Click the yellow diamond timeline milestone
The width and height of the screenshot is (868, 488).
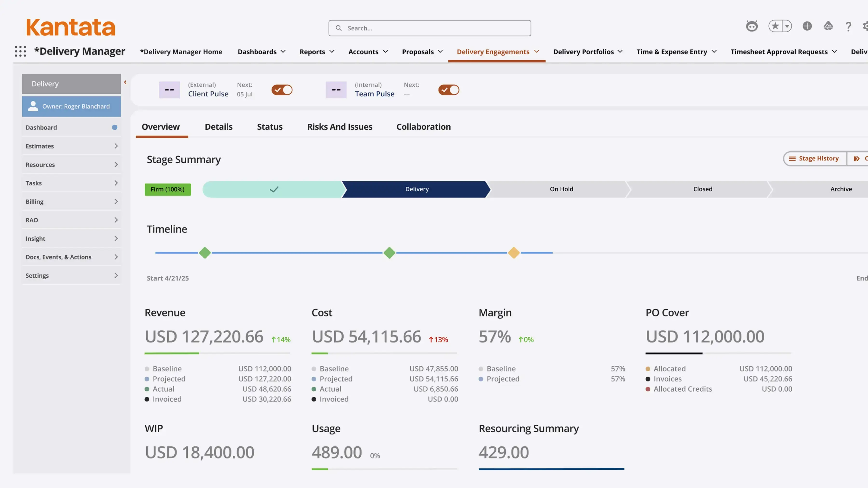tap(514, 253)
